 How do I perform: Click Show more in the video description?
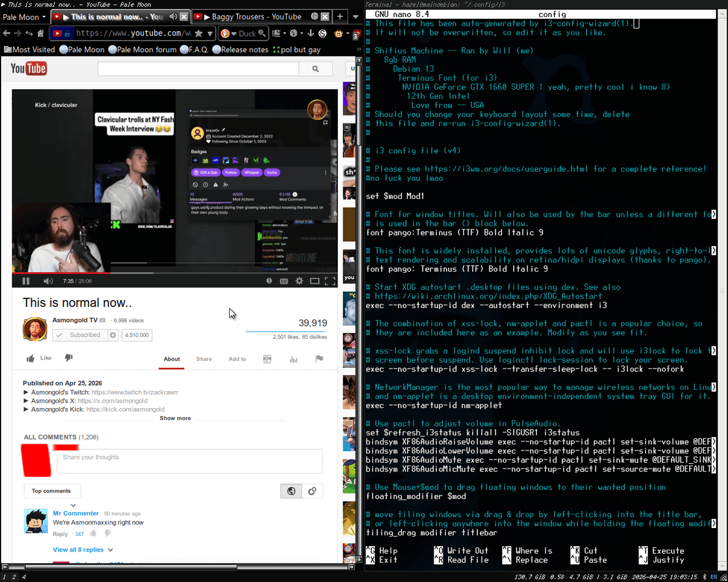point(175,418)
